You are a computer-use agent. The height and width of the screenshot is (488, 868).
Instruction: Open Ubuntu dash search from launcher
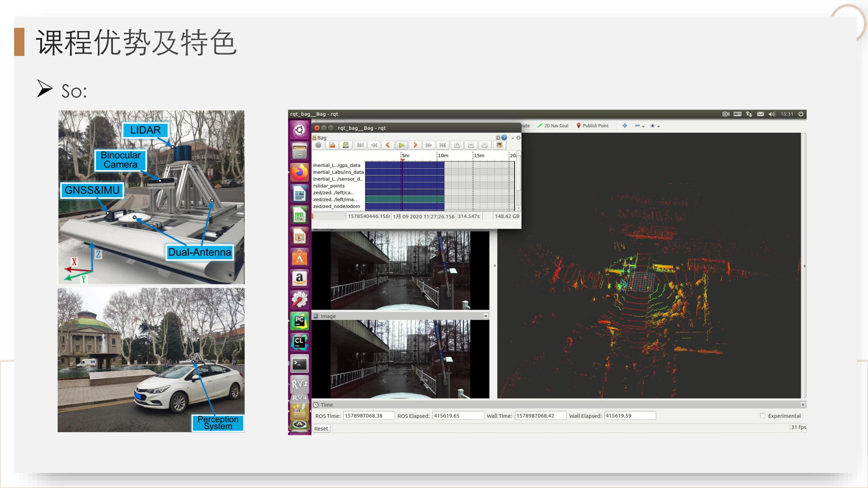point(299,130)
